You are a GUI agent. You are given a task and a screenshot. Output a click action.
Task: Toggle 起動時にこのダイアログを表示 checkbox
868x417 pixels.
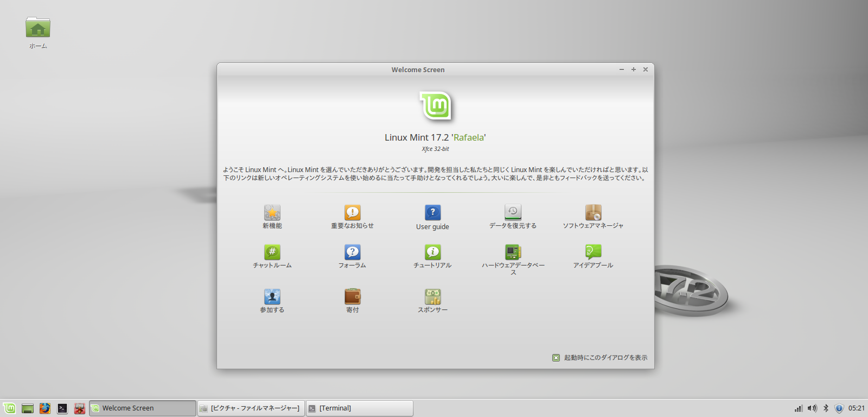pos(556,358)
